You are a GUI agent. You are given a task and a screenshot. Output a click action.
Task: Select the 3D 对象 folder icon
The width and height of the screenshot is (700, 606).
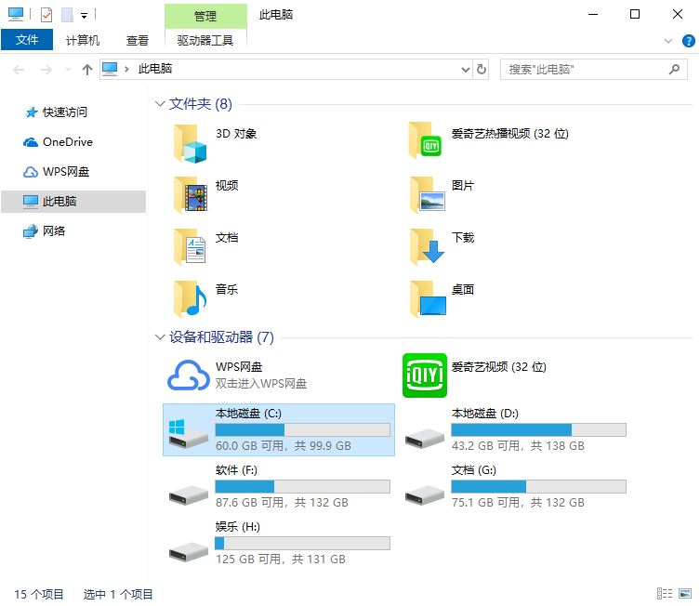point(192,142)
